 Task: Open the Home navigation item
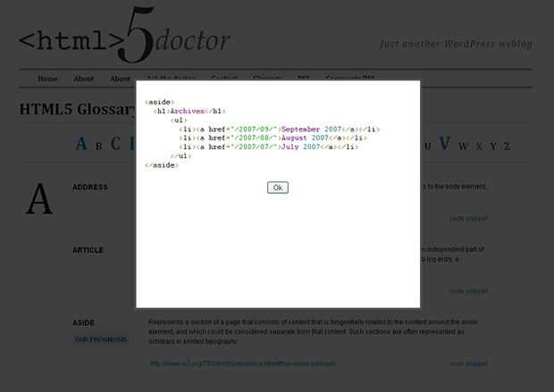pyautogui.click(x=47, y=79)
